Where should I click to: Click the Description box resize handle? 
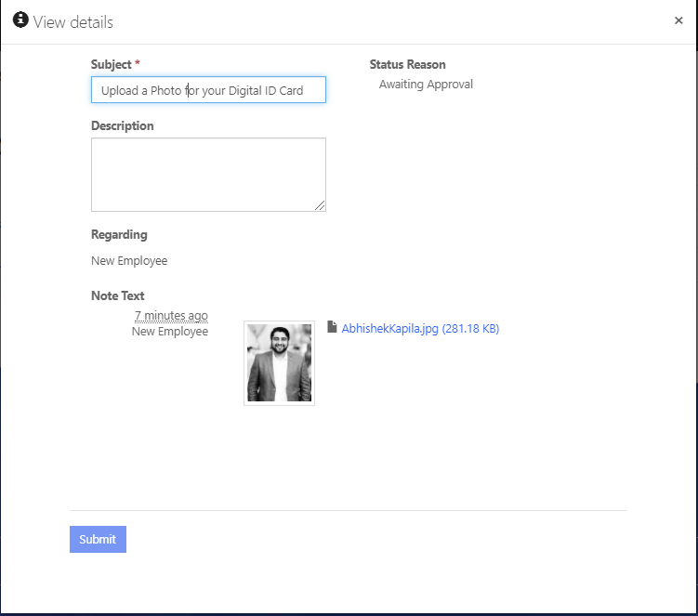click(x=320, y=205)
